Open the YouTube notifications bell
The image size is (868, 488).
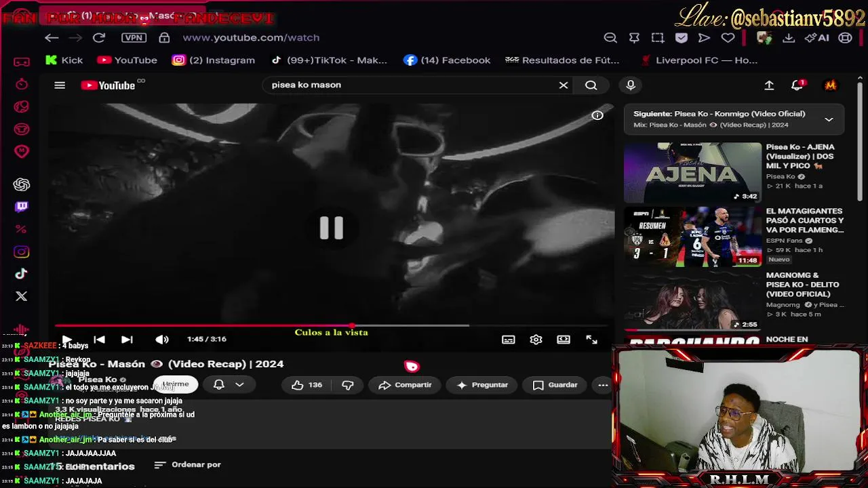(x=797, y=85)
